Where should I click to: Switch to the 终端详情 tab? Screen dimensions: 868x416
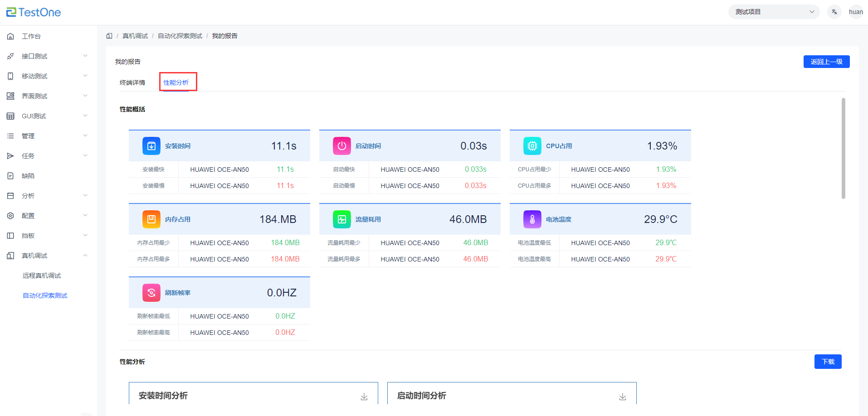pyautogui.click(x=132, y=82)
